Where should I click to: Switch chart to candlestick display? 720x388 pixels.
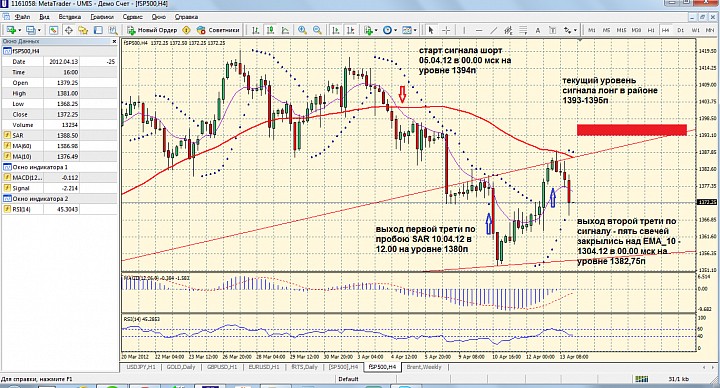pos(270,30)
